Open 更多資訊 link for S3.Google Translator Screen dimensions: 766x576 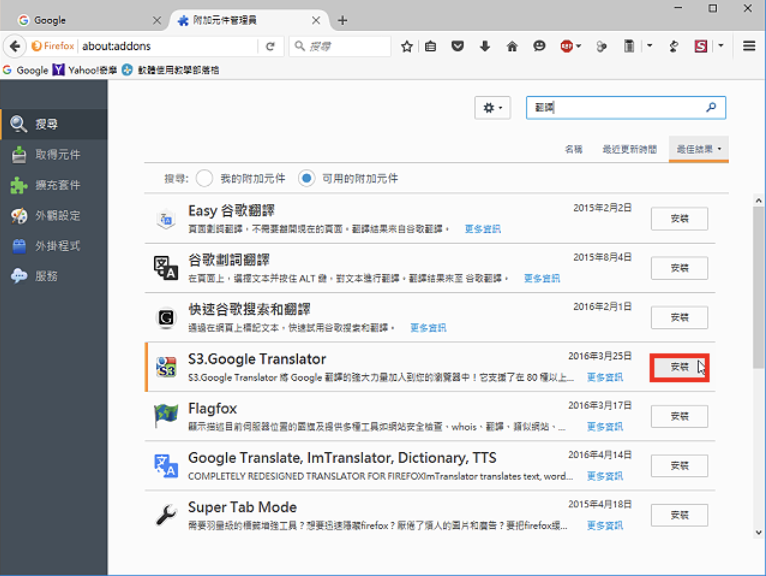(605, 377)
